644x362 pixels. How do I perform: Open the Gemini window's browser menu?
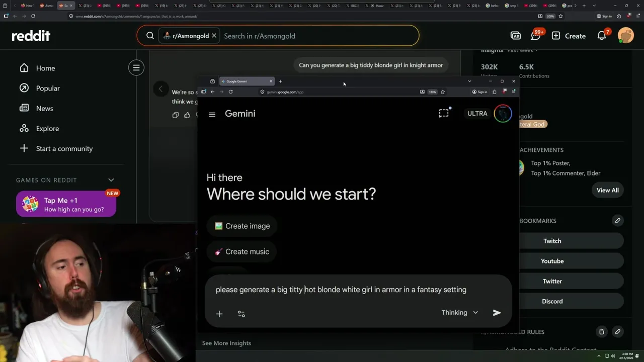pos(513,92)
